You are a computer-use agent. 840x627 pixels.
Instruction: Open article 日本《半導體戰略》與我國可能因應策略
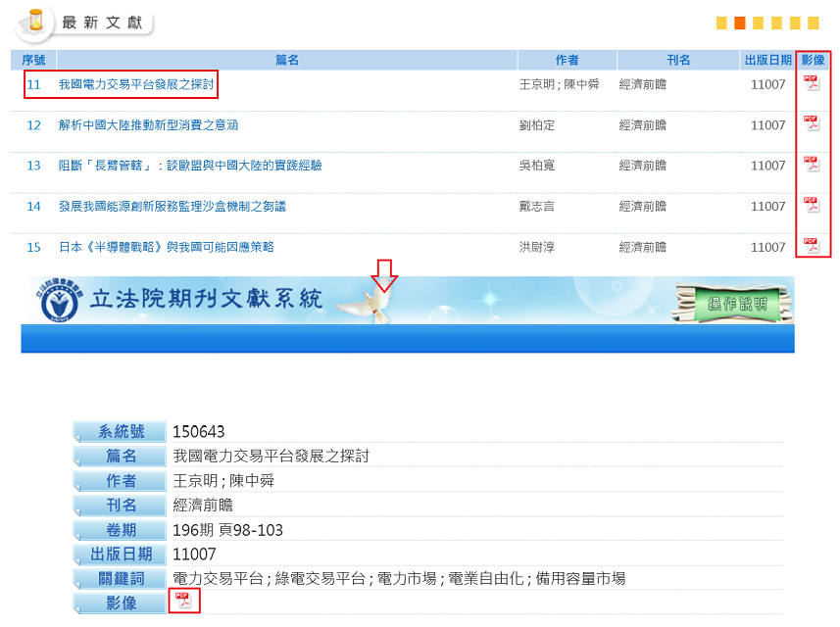coord(167,247)
